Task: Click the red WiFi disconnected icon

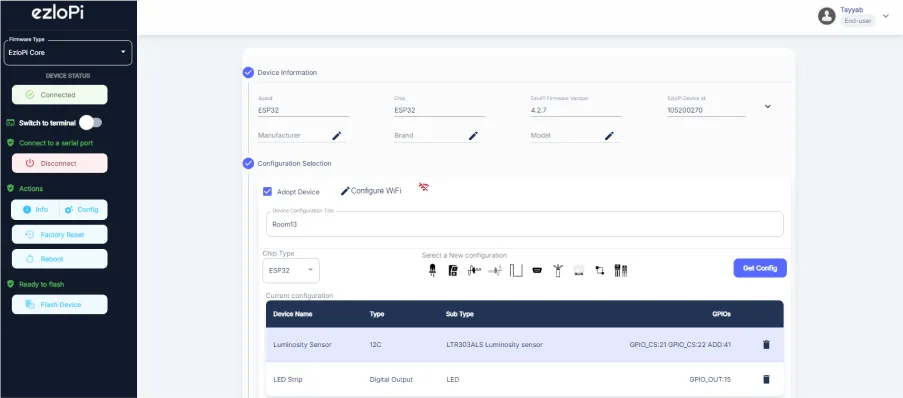Action: coord(424,187)
